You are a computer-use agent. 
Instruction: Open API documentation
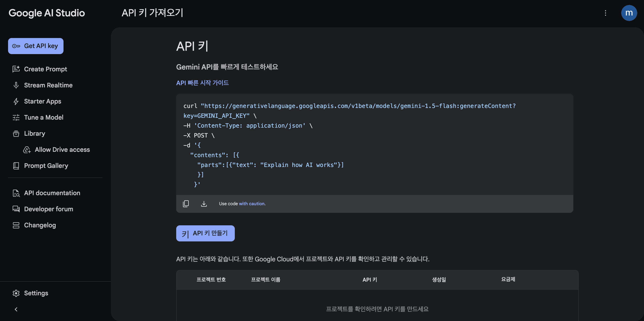point(52,193)
